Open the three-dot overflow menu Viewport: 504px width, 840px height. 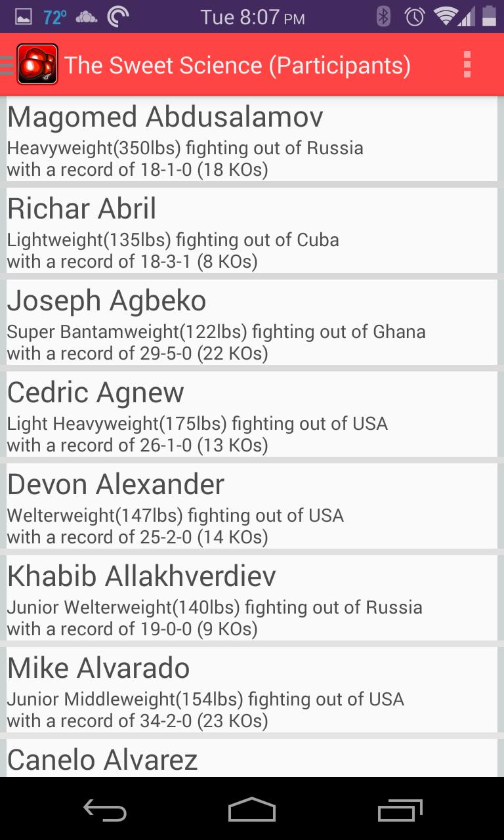tap(467, 65)
